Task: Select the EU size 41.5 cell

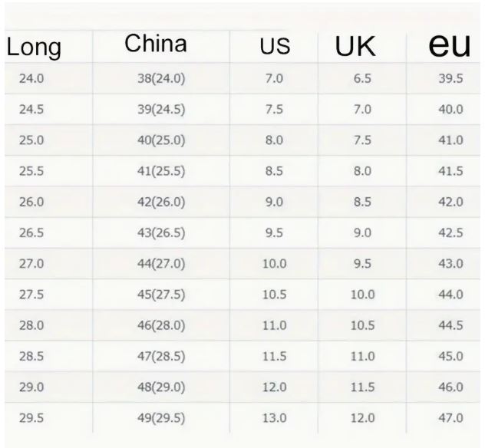Action: pyautogui.click(x=450, y=171)
